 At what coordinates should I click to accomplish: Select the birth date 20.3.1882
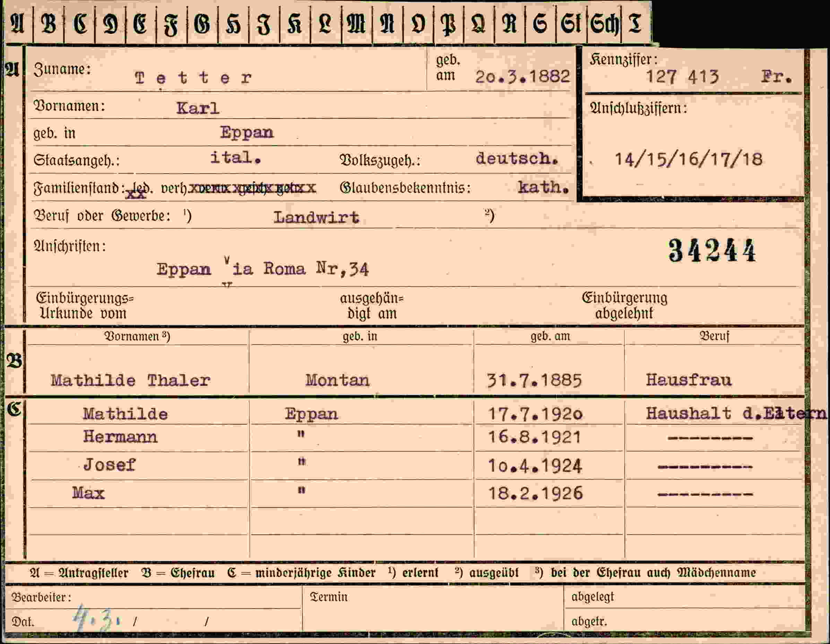[x=522, y=77]
